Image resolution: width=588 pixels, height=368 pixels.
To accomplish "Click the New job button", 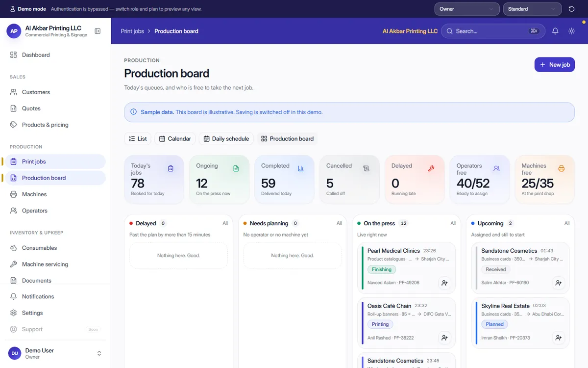I will point(555,65).
